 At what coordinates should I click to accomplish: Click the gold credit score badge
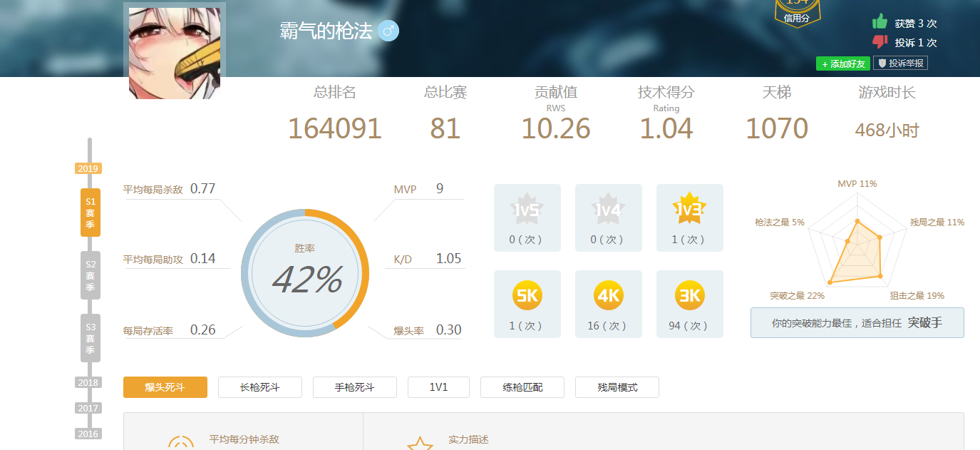pos(797,13)
